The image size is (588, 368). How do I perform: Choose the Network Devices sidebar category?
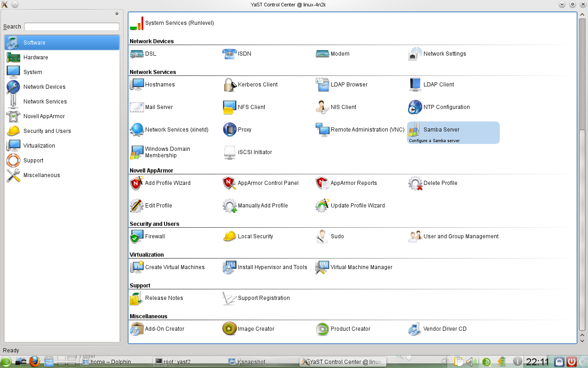(x=62, y=87)
